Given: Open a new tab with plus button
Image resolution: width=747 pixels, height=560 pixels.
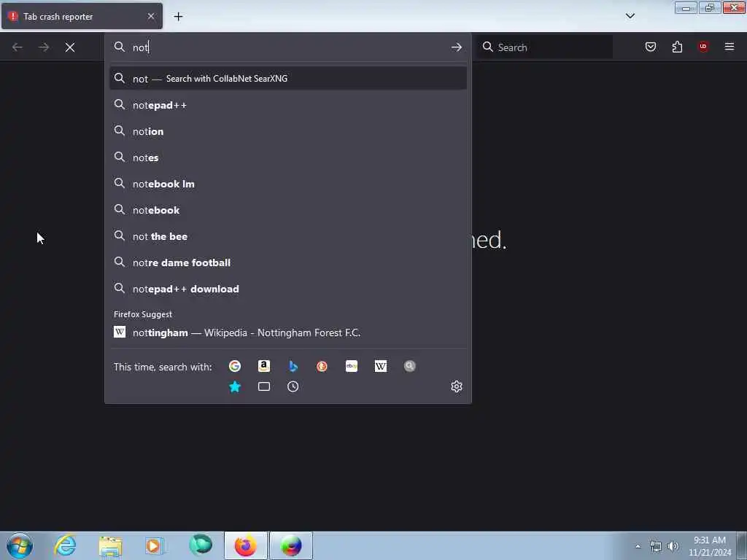Looking at the screenshot, I should tap(178, 17).
